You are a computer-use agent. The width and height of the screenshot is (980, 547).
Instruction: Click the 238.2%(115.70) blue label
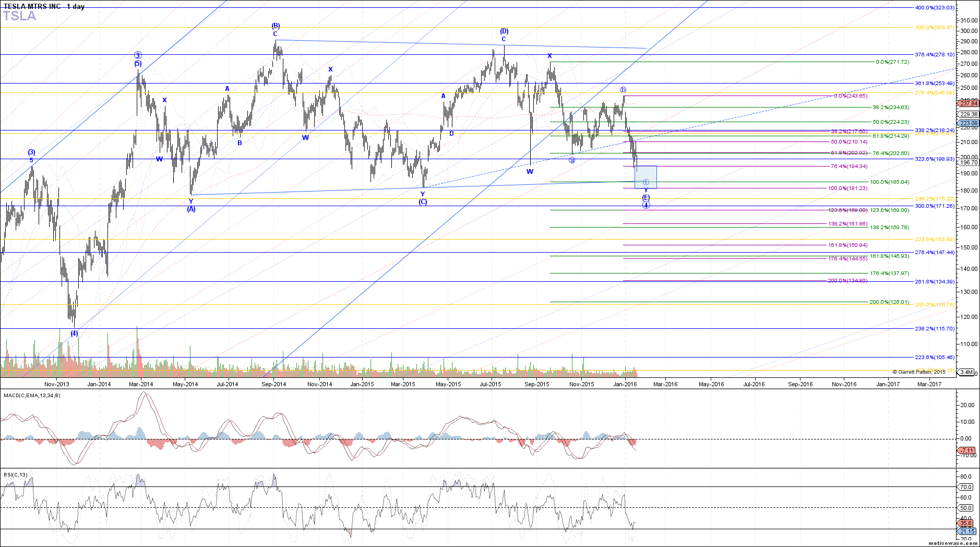pyautogui.click(x=935, y=328)
